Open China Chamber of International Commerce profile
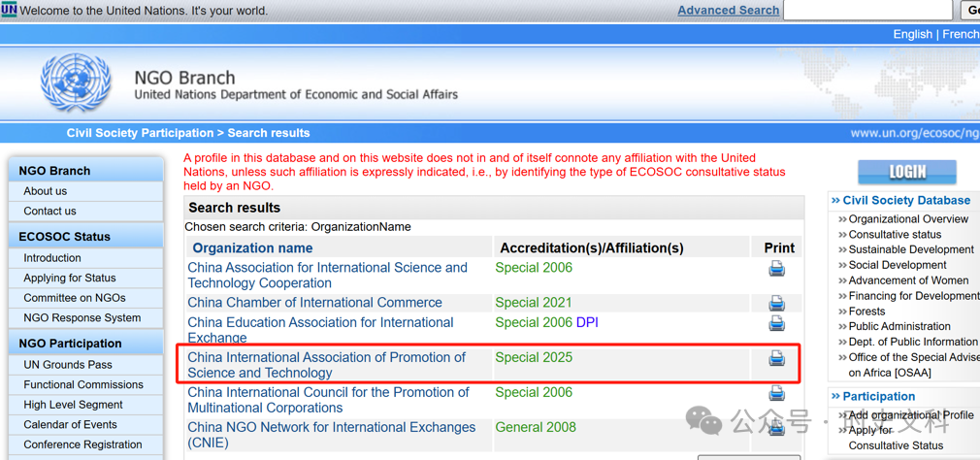 click(x=315, y=303)
